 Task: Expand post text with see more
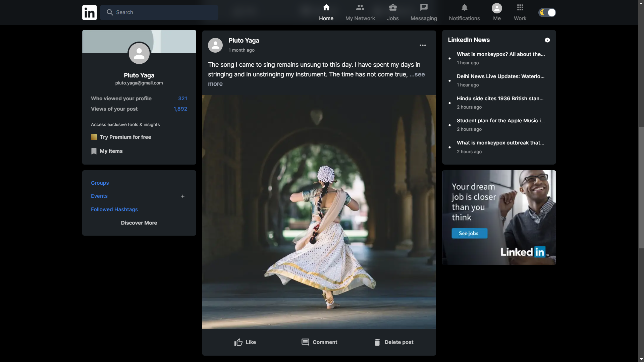(x=417, y=74)
